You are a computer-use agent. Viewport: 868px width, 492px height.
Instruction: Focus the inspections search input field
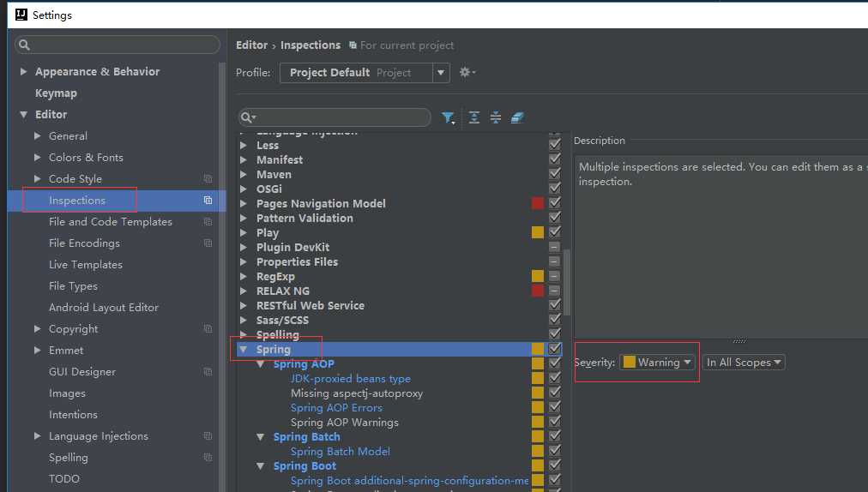point(335,117)
